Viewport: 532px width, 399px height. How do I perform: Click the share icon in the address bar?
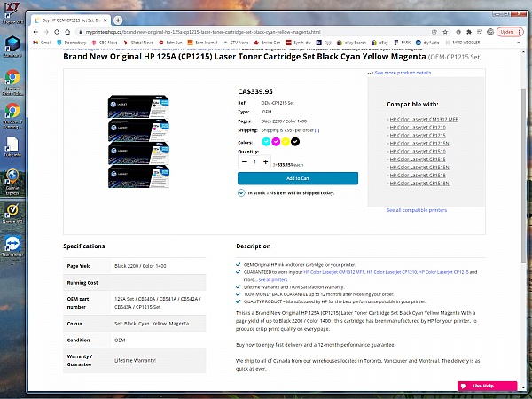click(x=434, y=32)
